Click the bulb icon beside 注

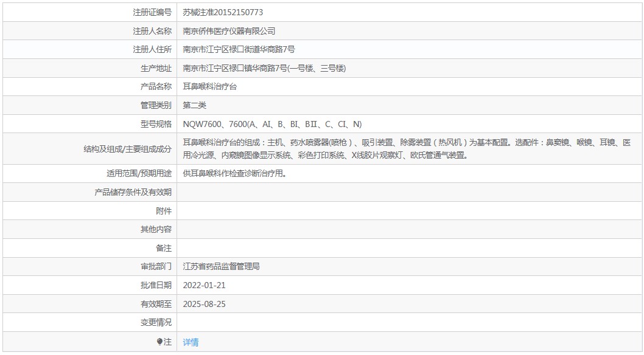(159, 342)
